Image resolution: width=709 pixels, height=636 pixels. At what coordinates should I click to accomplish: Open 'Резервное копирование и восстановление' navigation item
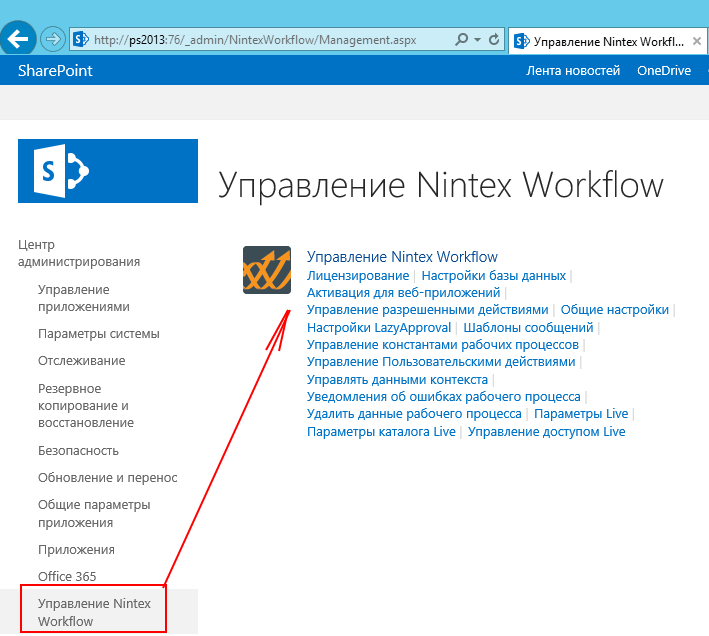click(86, 405)
